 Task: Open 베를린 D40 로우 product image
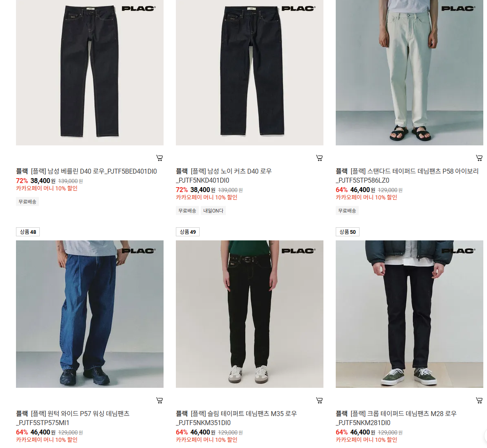coord(90,72)
